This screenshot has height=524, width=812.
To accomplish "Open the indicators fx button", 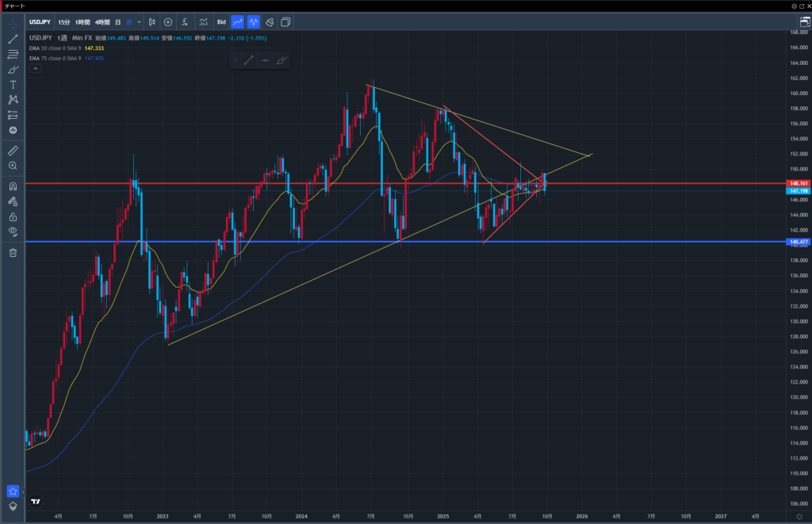I will 184,22.
